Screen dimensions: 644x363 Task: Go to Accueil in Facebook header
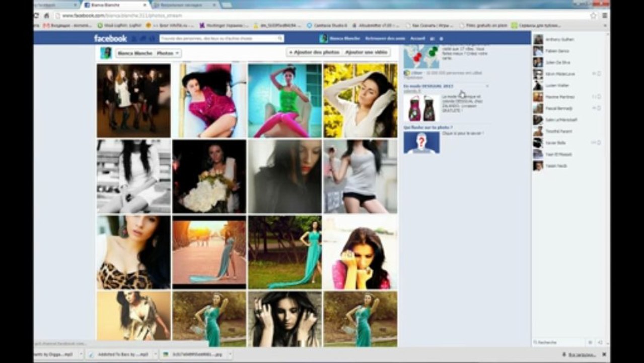pos(417,39)
